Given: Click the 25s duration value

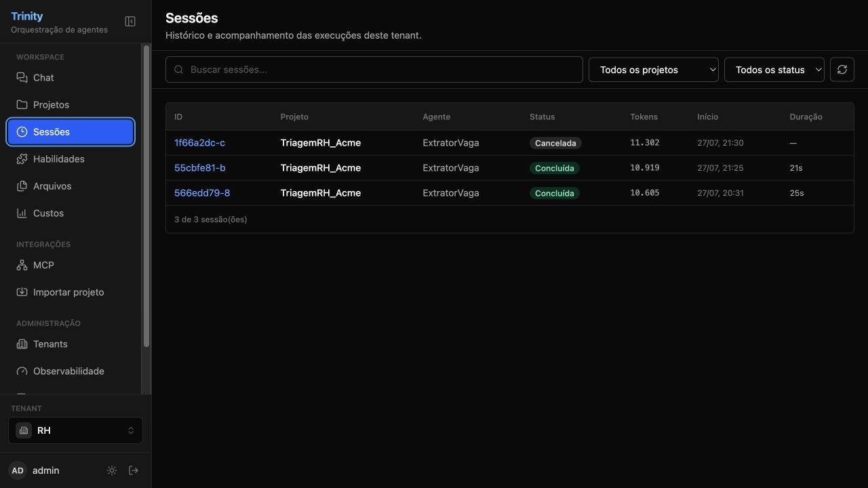Looking at the screenshot, I should (x=797, y=193).
